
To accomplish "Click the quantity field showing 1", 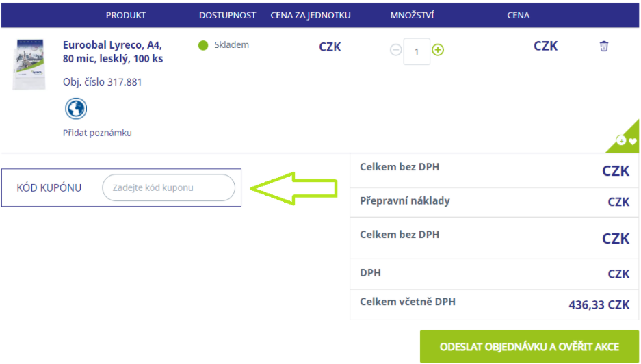I will coord(417,51).
